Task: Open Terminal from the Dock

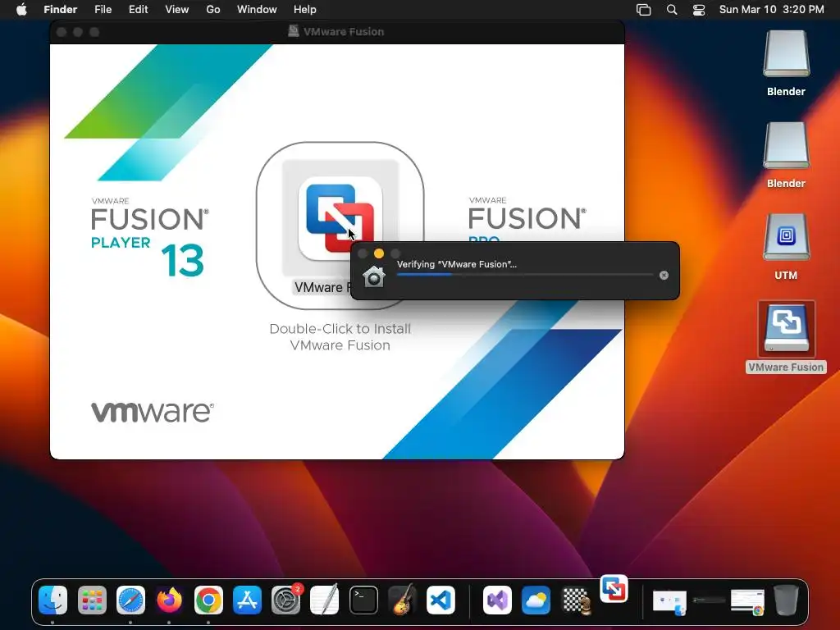Action: (363, 600)
